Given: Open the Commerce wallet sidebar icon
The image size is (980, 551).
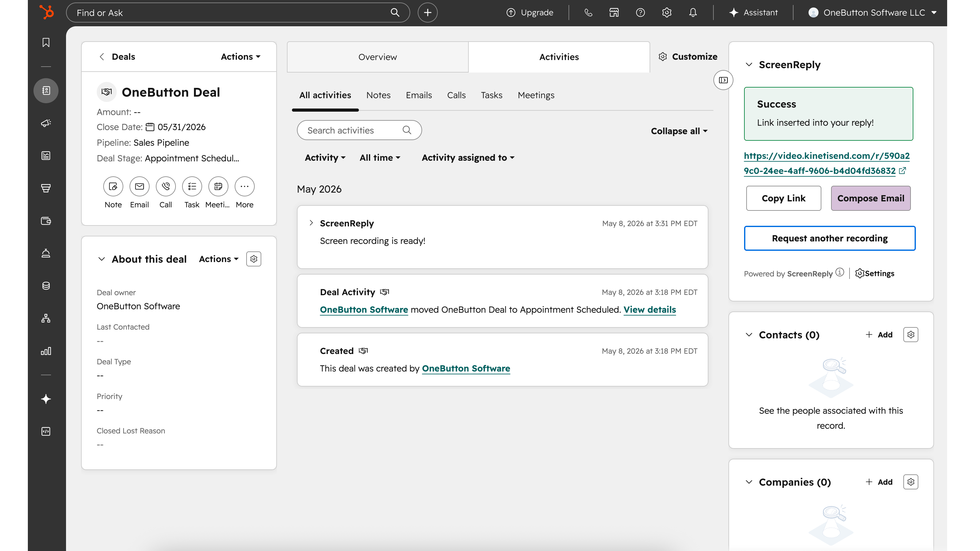Looking at the screenshot, I should [46, 221].
